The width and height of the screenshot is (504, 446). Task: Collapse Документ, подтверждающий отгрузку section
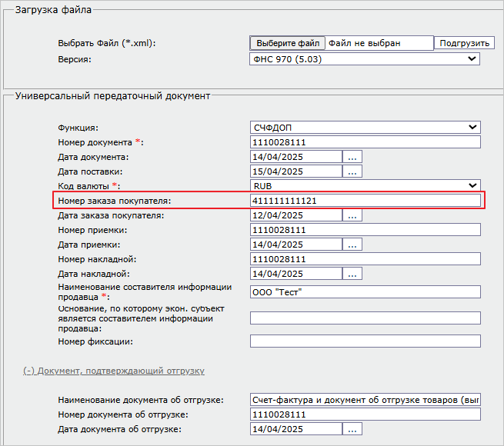click(x=113, y=371)
